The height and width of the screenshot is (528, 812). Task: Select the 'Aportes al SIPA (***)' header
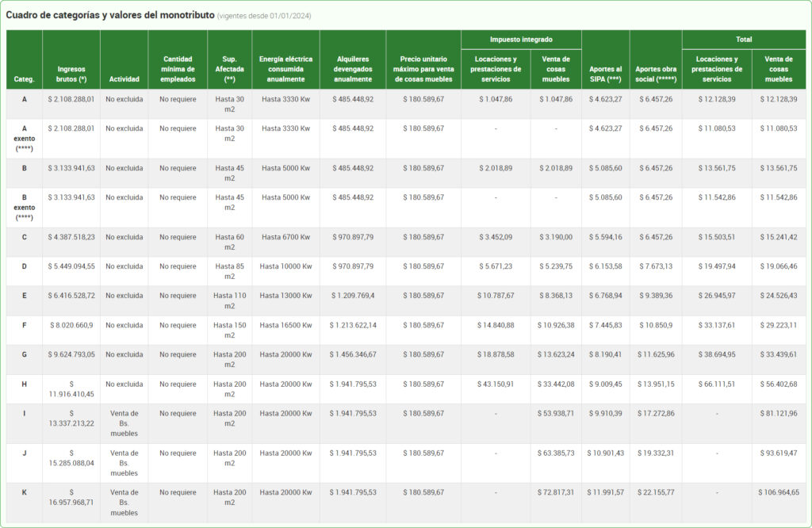click(x=605, y=74)
